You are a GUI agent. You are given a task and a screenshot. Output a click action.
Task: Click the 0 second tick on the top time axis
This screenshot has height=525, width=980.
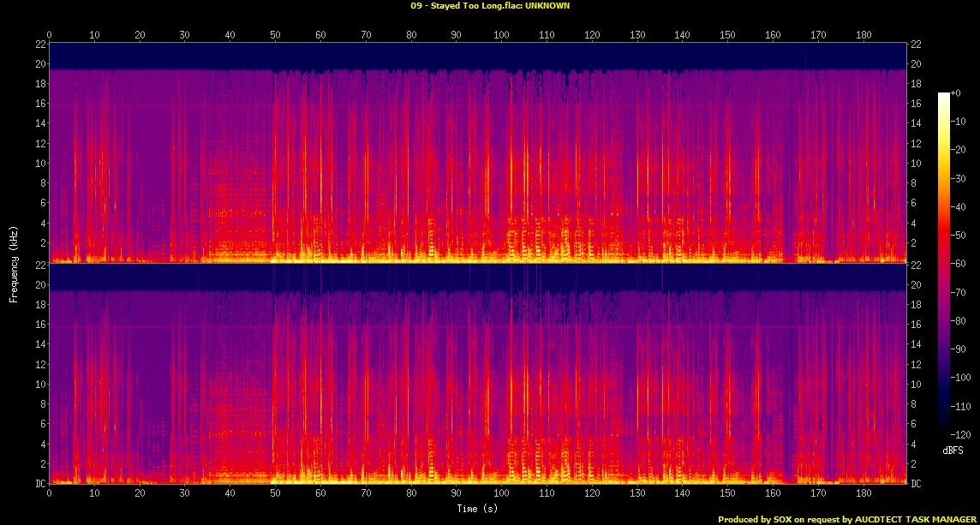pyautogui.click(x=50, y=35)
